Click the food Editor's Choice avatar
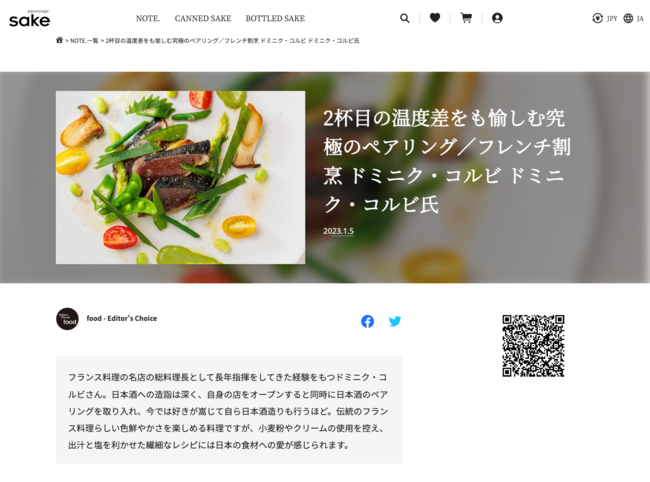 click(67, 319)
